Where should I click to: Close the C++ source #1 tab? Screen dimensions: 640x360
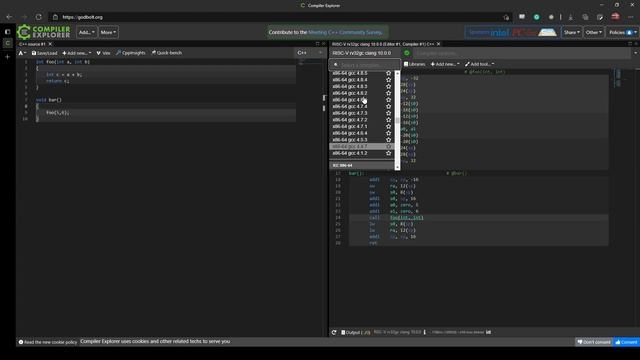(50, 44)
